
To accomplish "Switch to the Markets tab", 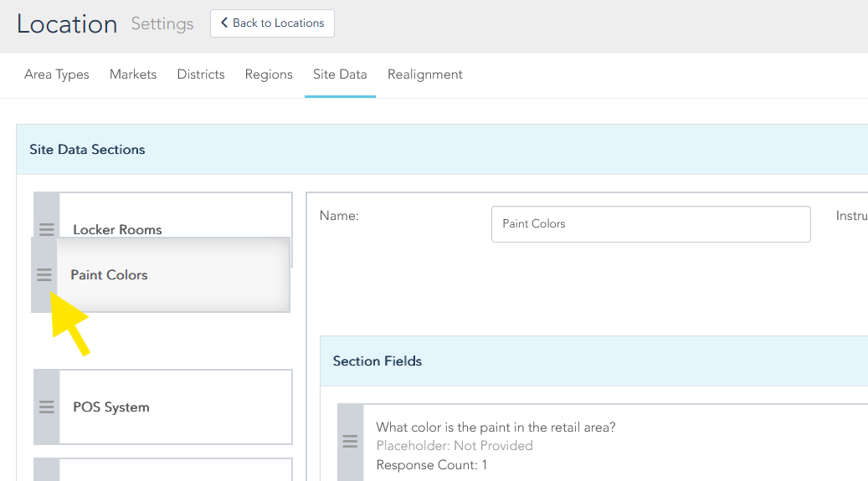I will pyautogui.click(x=133, y=74).
